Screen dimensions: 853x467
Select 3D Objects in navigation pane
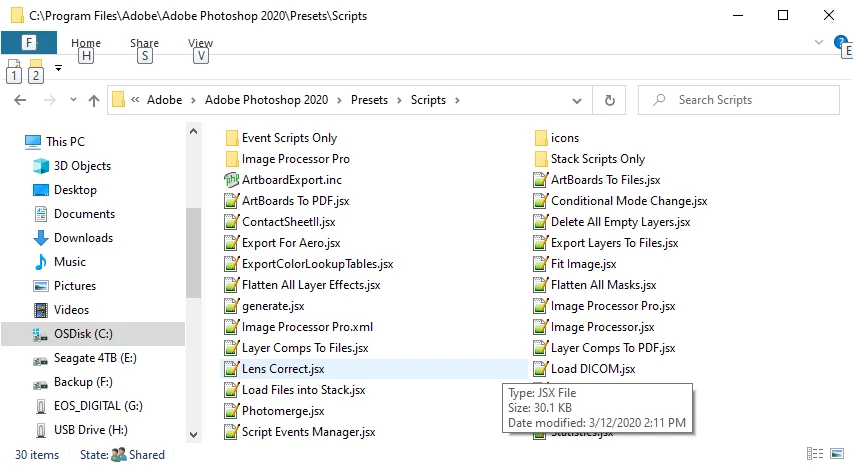[82, 166]
